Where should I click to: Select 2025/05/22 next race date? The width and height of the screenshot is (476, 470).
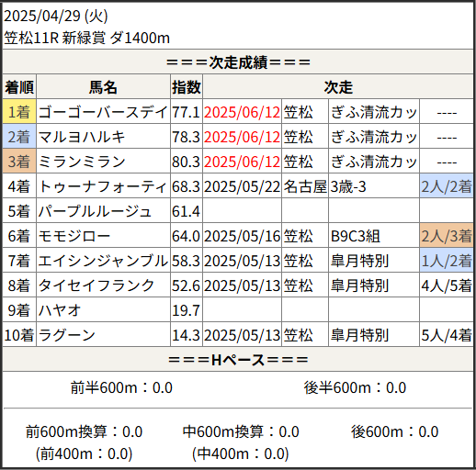tap(242, 186)
